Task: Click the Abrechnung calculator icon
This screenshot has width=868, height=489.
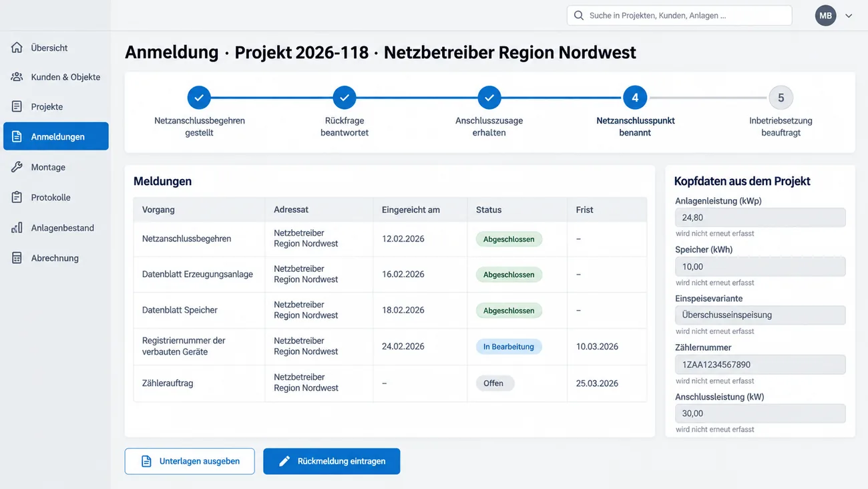Action: (17, 258)
